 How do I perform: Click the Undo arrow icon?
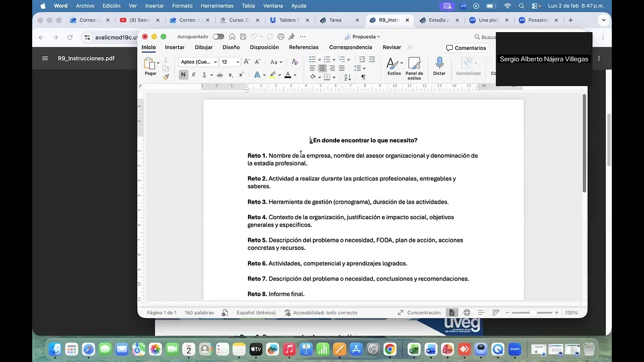[254, 37]
